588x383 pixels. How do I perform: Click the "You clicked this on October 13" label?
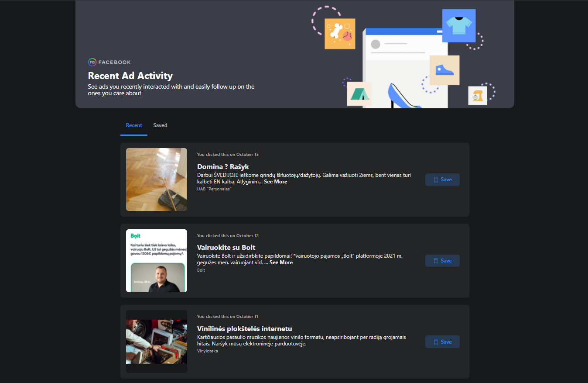(x=228, y=155)
